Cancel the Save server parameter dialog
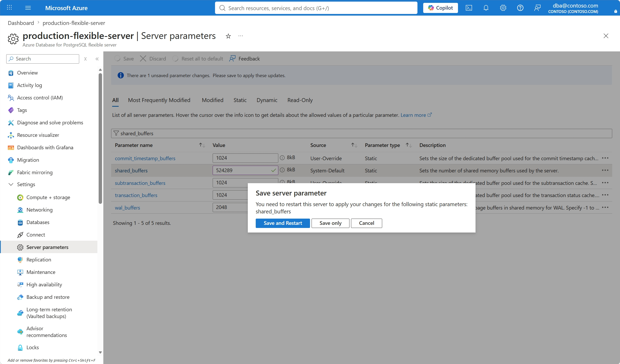 point(367,223)
